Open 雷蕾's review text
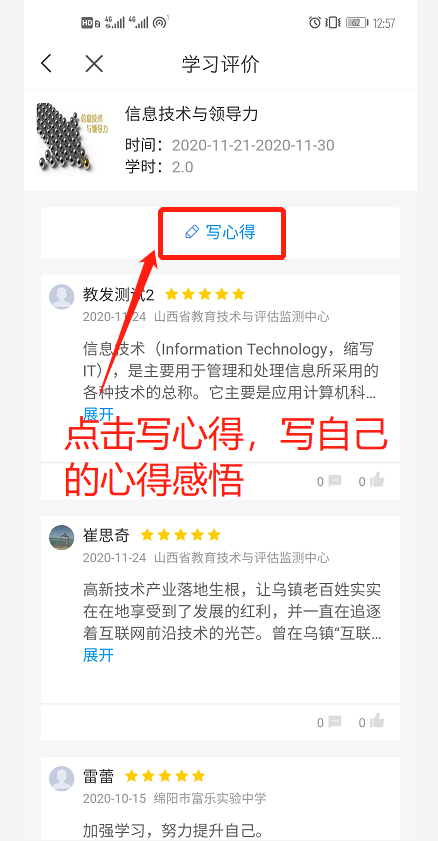This screenshot has height=841, width=438. point(173,831)
